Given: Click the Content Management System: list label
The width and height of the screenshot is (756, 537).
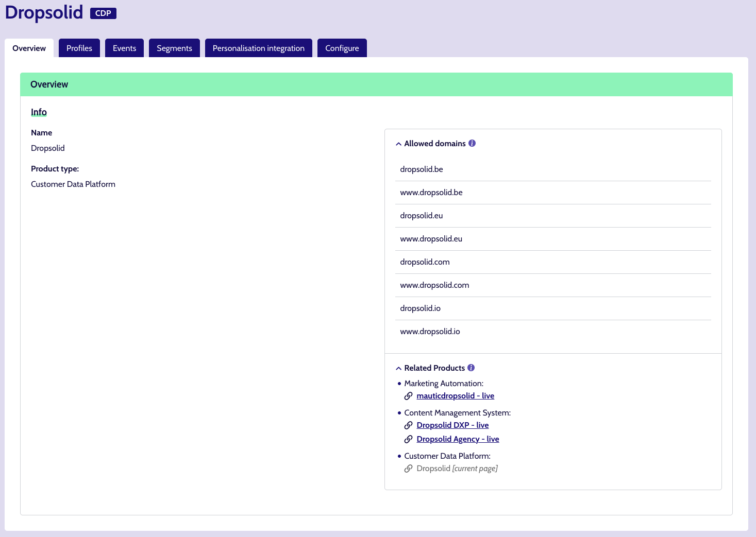Looking at the screenshot, I should pos(458,413).
